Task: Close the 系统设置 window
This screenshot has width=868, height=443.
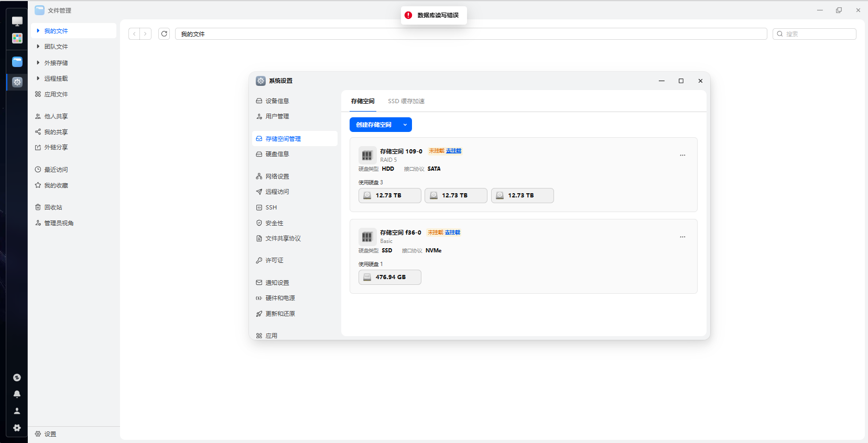Action: click(700, 81)
